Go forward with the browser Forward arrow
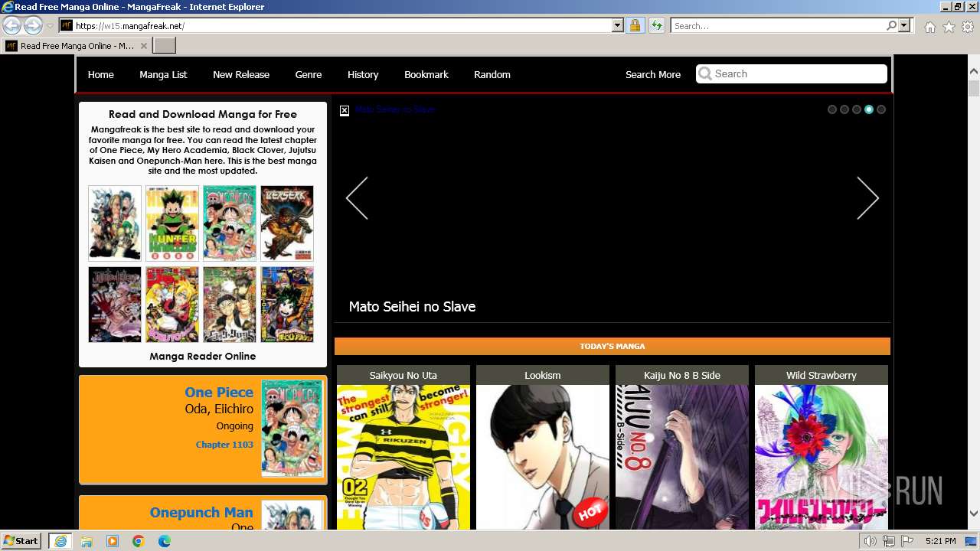The image size is (980, 551). [x=33, y=25]
